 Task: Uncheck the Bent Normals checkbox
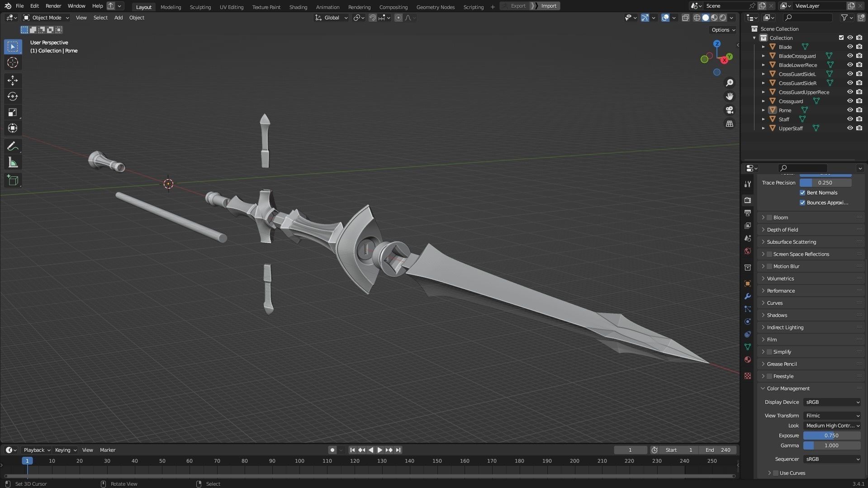point(802,193)
